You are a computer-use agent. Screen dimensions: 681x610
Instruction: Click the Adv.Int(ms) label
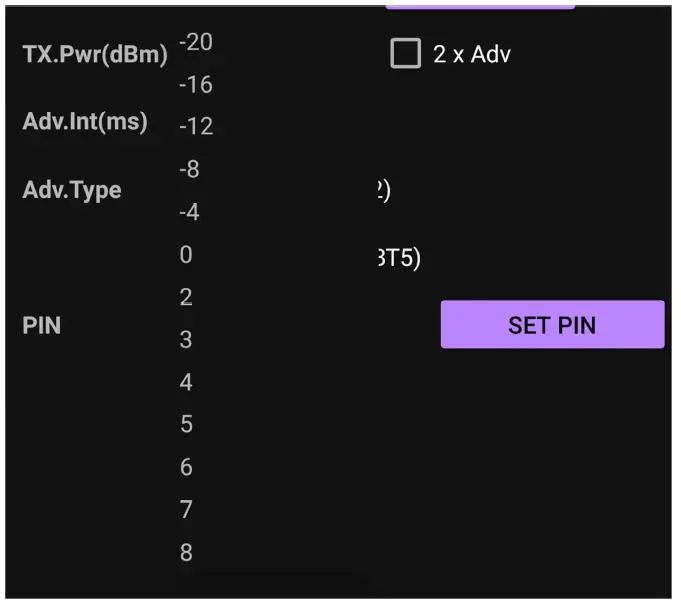tap(85, 122)
